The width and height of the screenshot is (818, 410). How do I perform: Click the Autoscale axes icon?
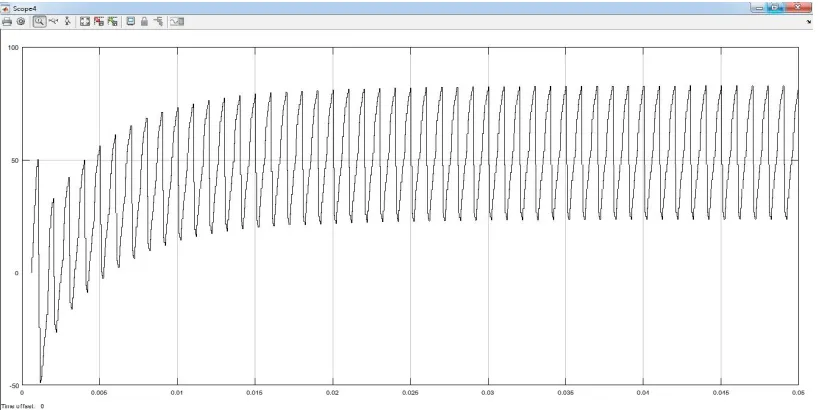coord(85,21)
